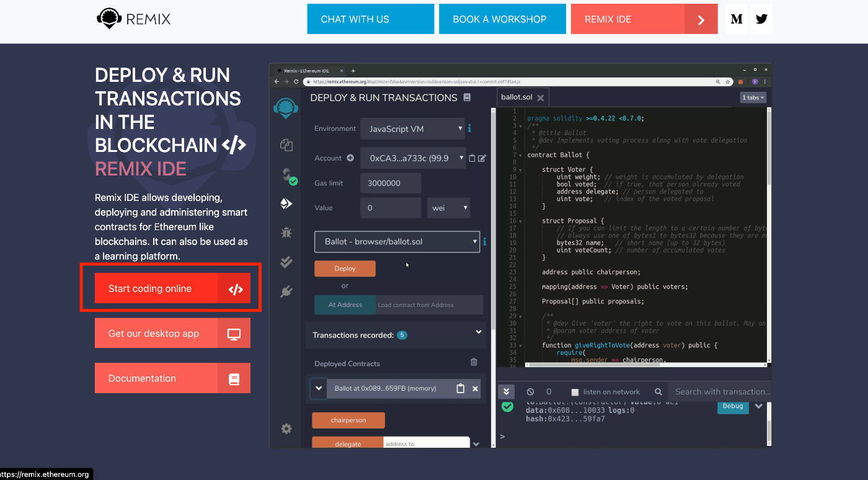Click the code icon on Start coding online
868x480 pixels.
pos(235,289)
